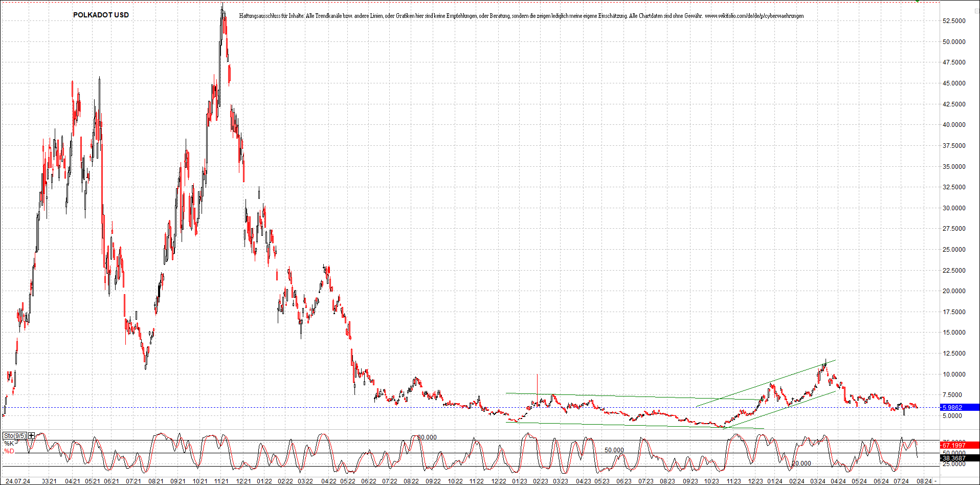This screenshot has height=485, width=980.
Task: Click the 11 23 time axis label
Action: 733,481
